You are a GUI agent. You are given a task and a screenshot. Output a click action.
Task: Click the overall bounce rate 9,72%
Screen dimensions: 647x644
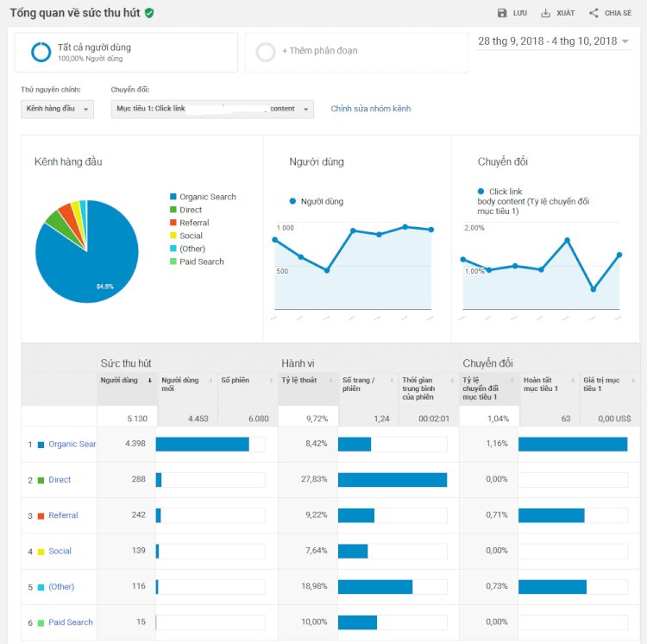(x=317, y=419)
